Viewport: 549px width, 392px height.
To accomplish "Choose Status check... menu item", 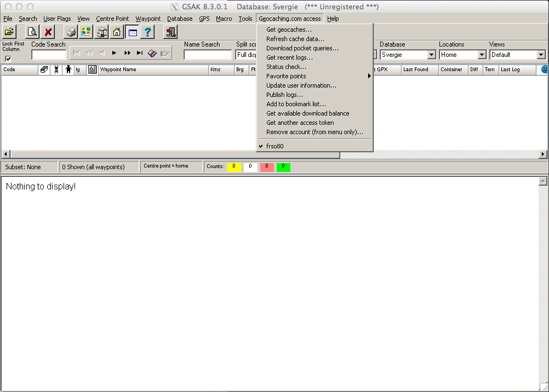I will (314, 67).
